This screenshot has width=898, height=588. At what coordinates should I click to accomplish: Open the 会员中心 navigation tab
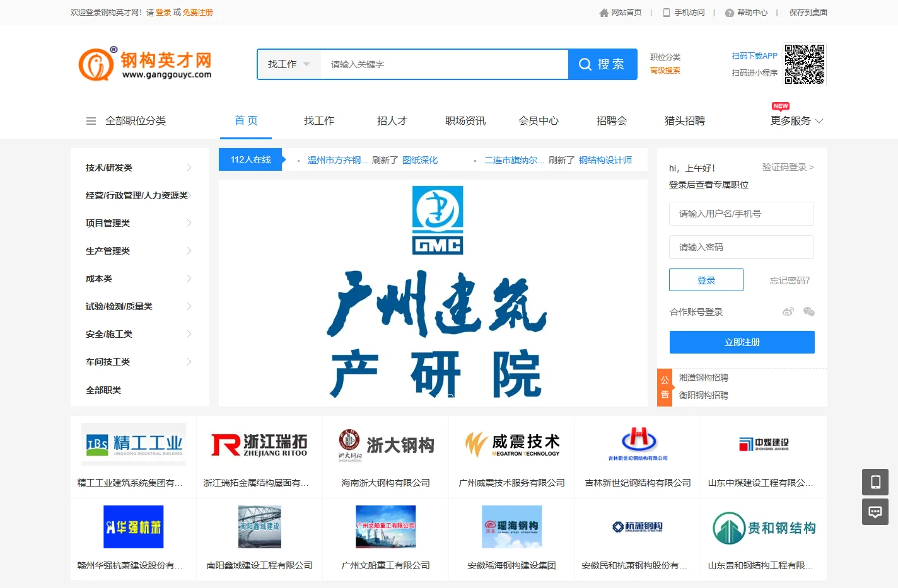coord(539,121)
